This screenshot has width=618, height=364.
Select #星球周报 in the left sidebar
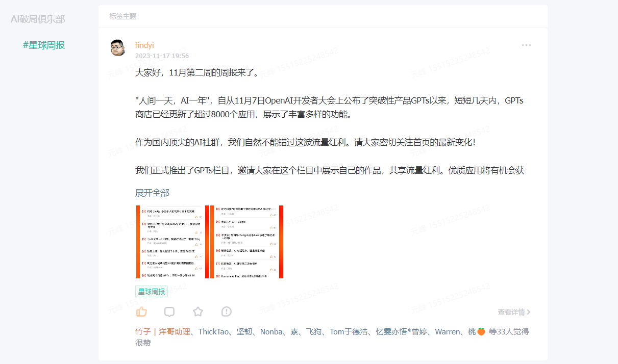pyautogui.click(x=44, y=45)
